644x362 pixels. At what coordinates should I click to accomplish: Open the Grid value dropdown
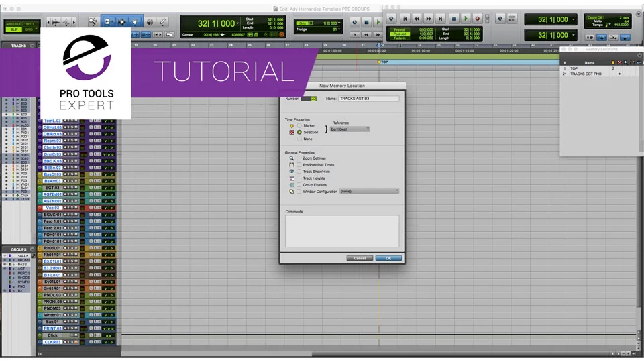[339, 23]
